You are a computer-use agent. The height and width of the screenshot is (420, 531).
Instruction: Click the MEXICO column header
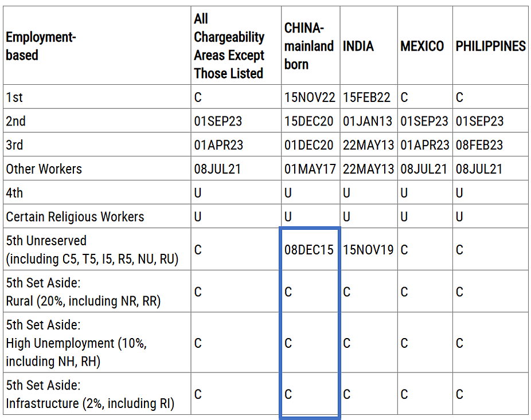click(422, 46)
